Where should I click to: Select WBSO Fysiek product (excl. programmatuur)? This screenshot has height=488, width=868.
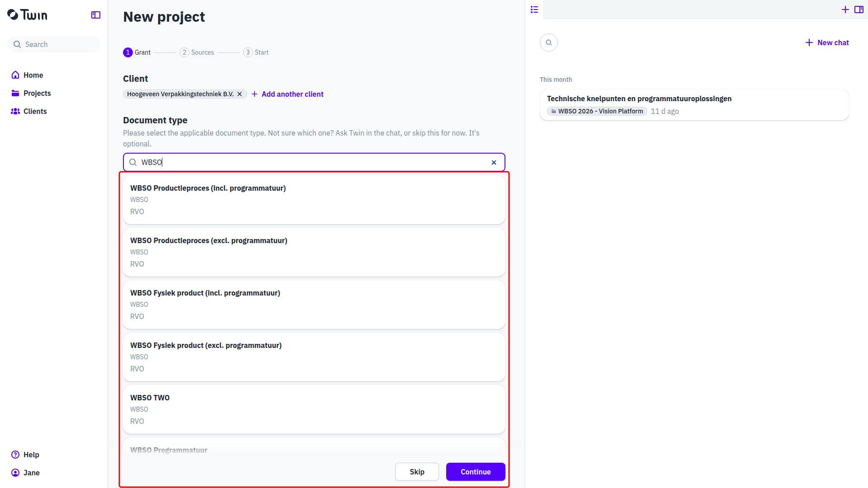point(314,357)
